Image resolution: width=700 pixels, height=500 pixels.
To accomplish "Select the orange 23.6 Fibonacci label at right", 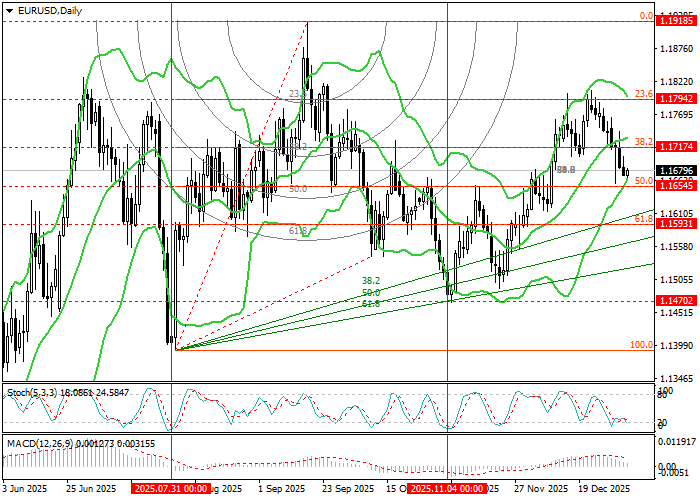I will tap(644, 94).
